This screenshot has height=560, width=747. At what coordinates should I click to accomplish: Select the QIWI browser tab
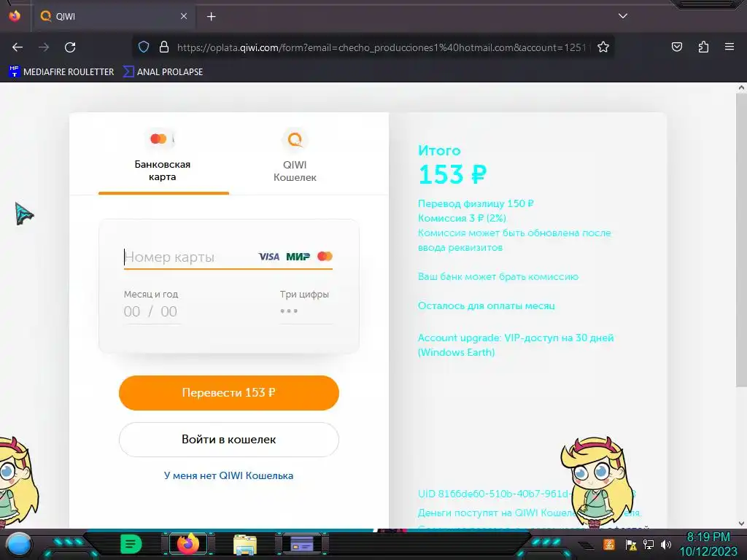point(115,16)
